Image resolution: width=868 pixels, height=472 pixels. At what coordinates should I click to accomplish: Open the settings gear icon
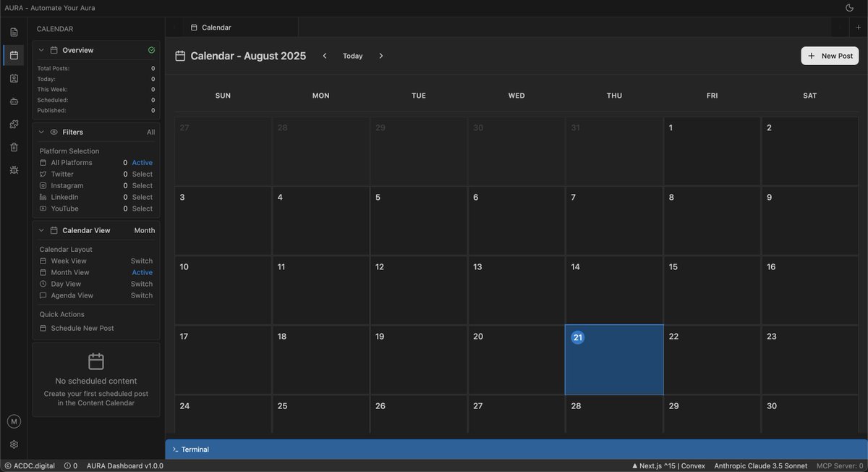click(14, 444)
